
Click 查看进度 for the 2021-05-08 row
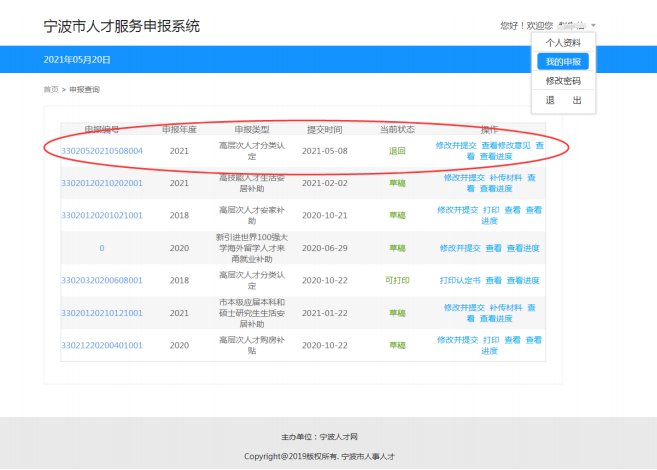click(x=496, y=156)
